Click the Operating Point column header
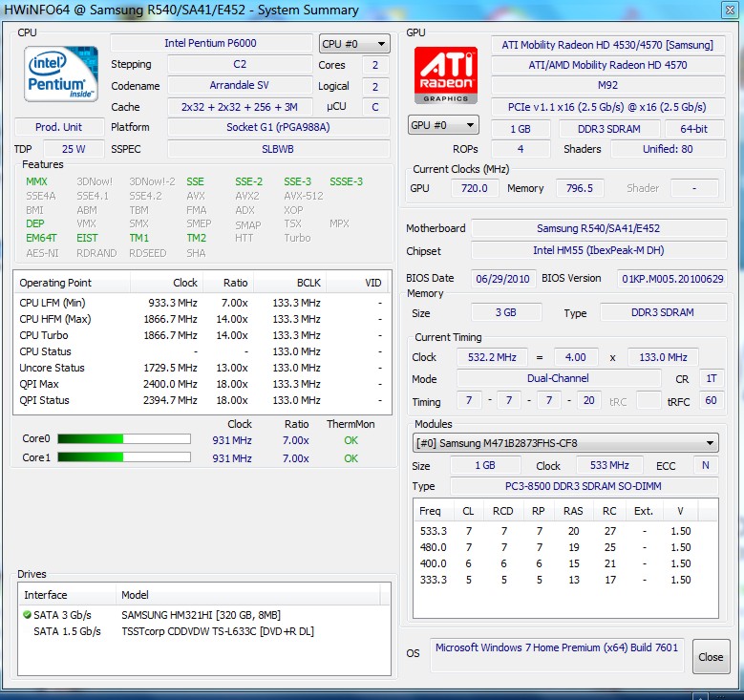Image resolution: width=744 pixels, height=700 pixels. [73, 283]
